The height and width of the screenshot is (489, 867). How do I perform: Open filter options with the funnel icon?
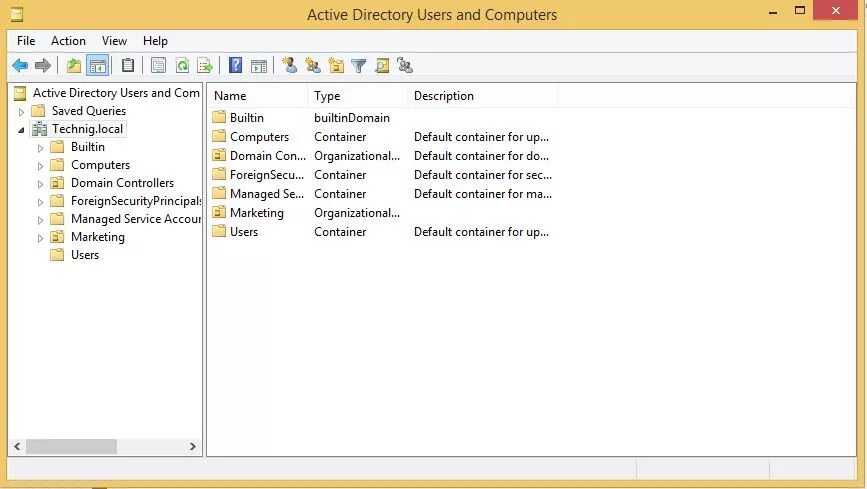pyautogui.click(x=358, y=66)
